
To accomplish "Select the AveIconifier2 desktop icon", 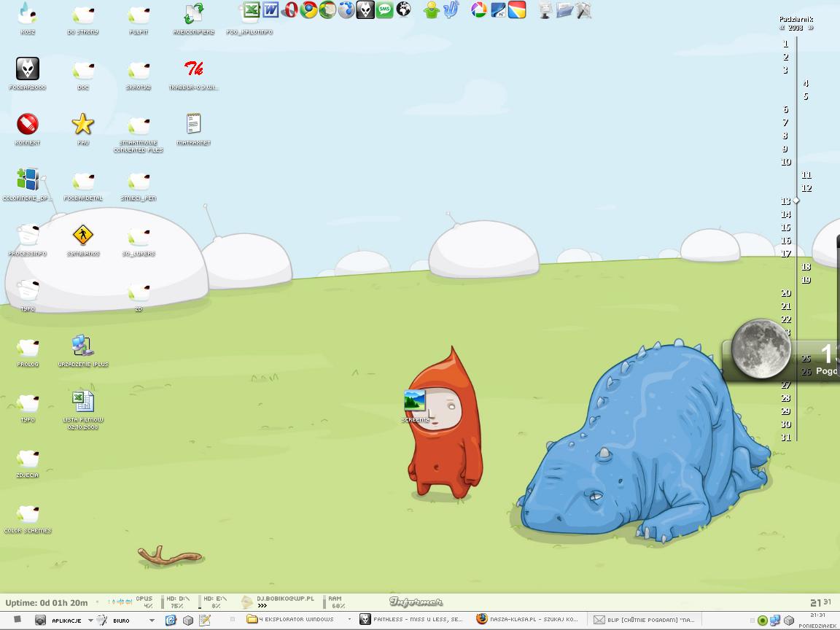I will (193, 19).
